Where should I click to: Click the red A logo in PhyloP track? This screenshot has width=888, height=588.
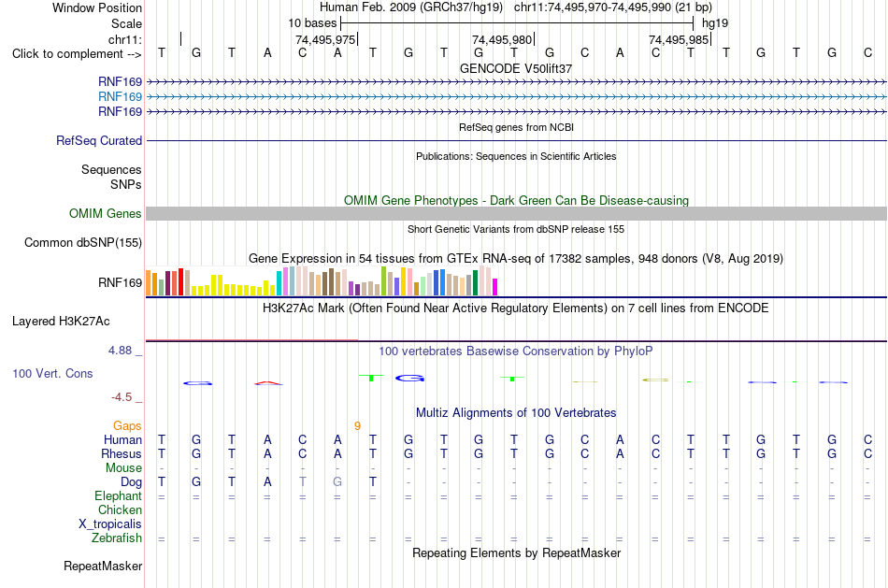[x=268, y=383]
